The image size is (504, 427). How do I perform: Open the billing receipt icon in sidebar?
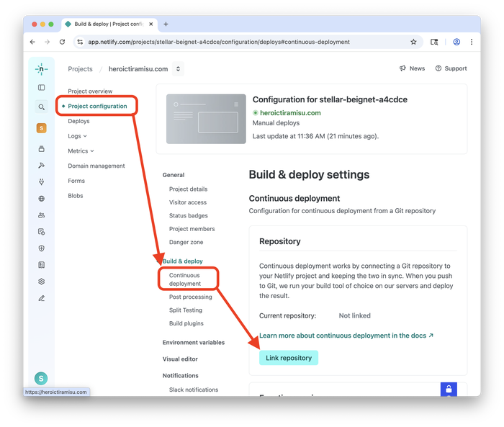[42, 265]
